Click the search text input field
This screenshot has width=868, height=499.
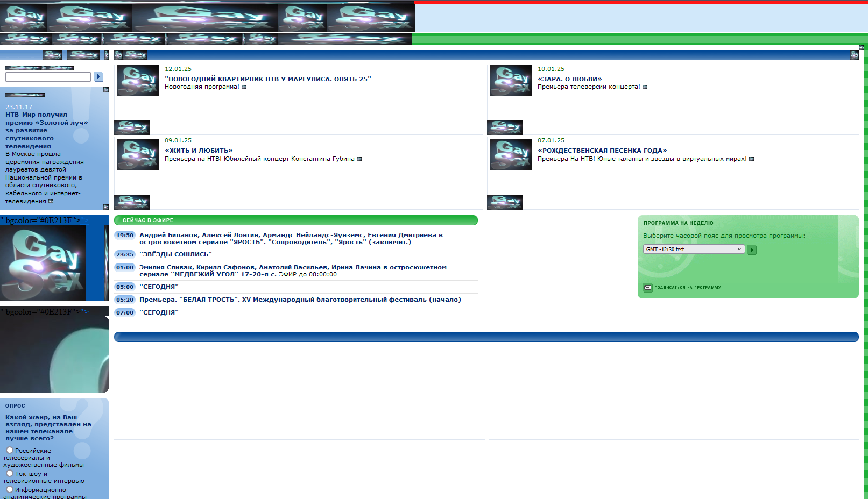(48, 77)
